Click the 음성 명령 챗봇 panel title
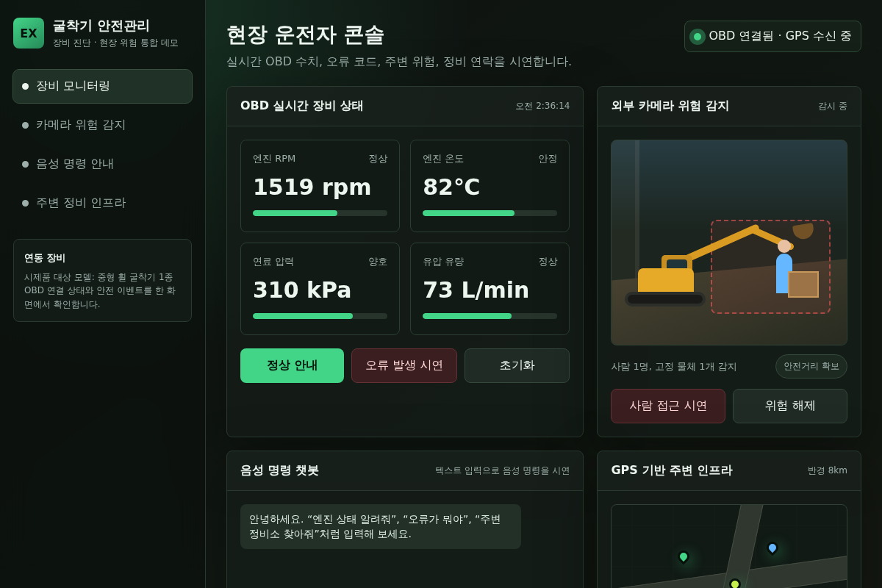 (280, 470)
